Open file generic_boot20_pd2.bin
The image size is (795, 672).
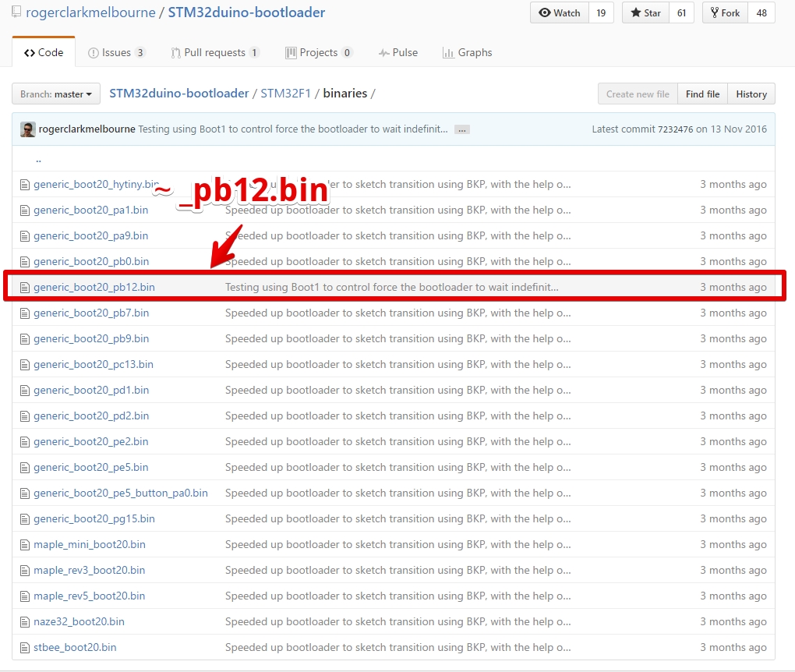tap(91, 416)
